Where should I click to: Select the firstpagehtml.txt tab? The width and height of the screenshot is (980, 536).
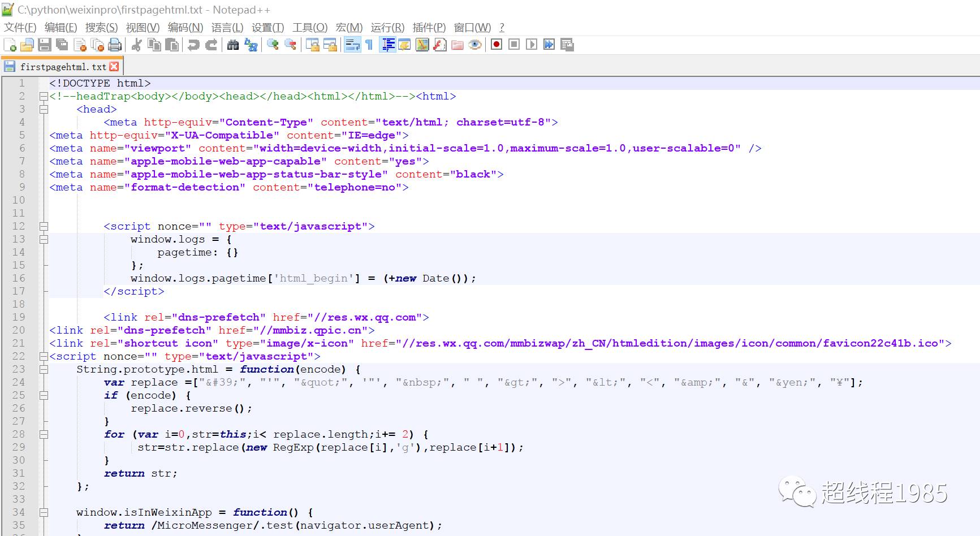coord(61,67)
